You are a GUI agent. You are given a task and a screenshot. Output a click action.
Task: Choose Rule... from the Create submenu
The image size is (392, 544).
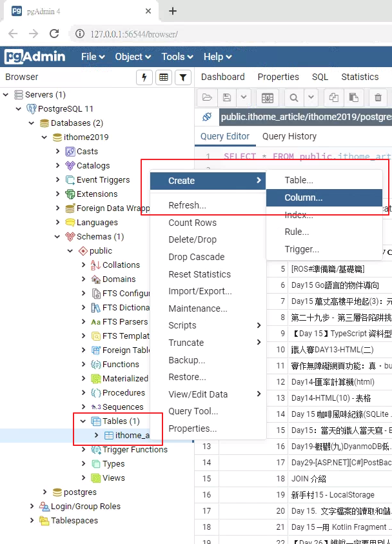(x=324, y=232)
